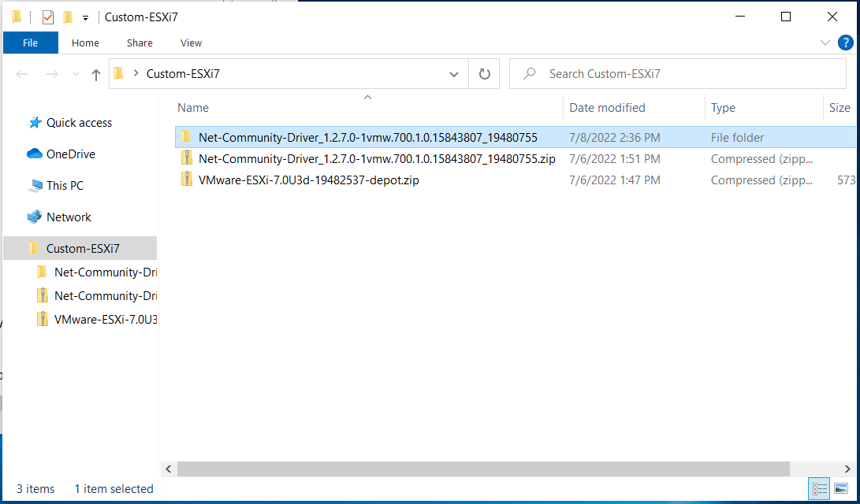The width and height of the screenshot is (860, 504).
Task: Click the horizontal scrollbar thumb
Action: click(x=483, y=469)
